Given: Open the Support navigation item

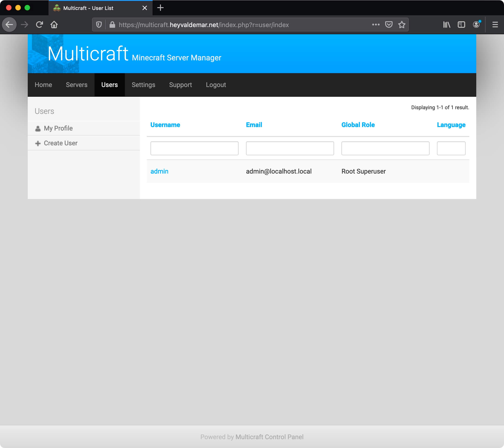Looking at the screenshot, I should [x=181, y=85].
